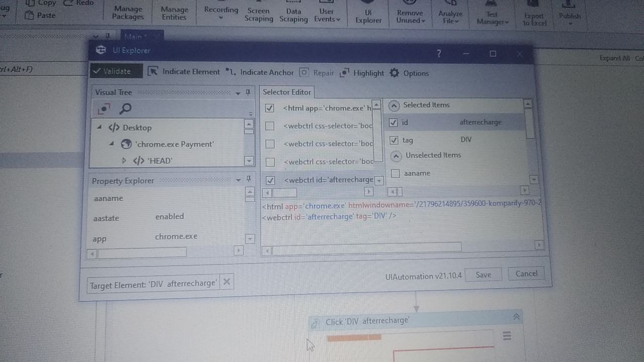Image resolution: width=644 pixels, height=362 pixels.
Task: Click the Repair toolbar item
Action: (317, 73)
